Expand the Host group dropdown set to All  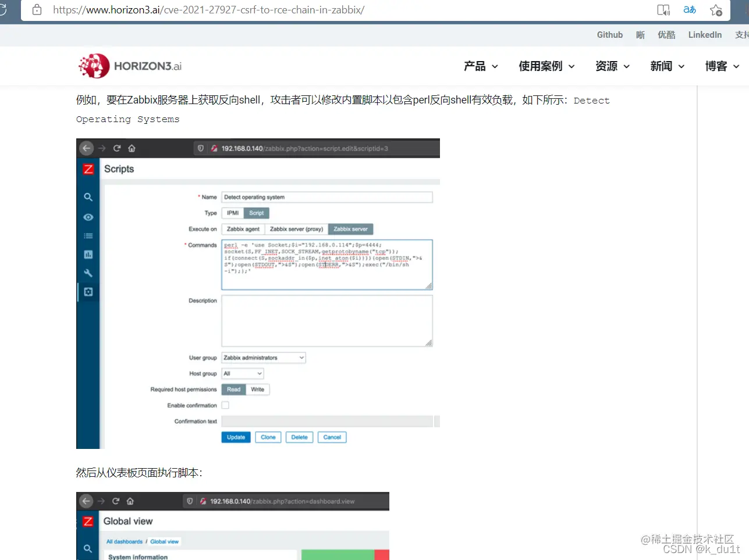click(242, 373)
